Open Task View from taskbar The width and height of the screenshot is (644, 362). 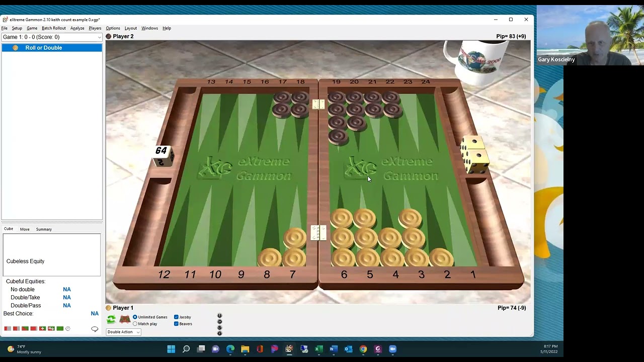pyautogui.click(x=201, y=349)
